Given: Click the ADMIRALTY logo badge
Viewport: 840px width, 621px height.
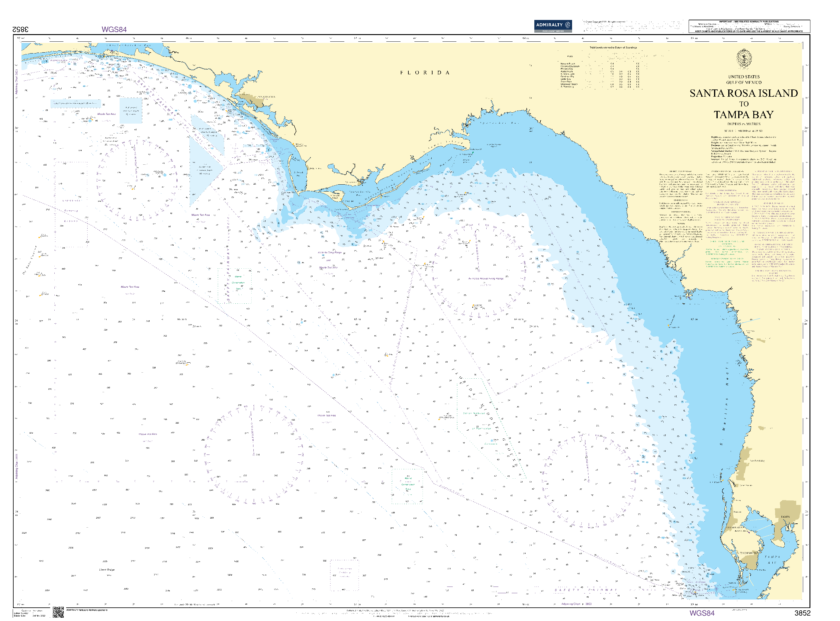Looking at the screenshot, I should [x=553, y=26].
